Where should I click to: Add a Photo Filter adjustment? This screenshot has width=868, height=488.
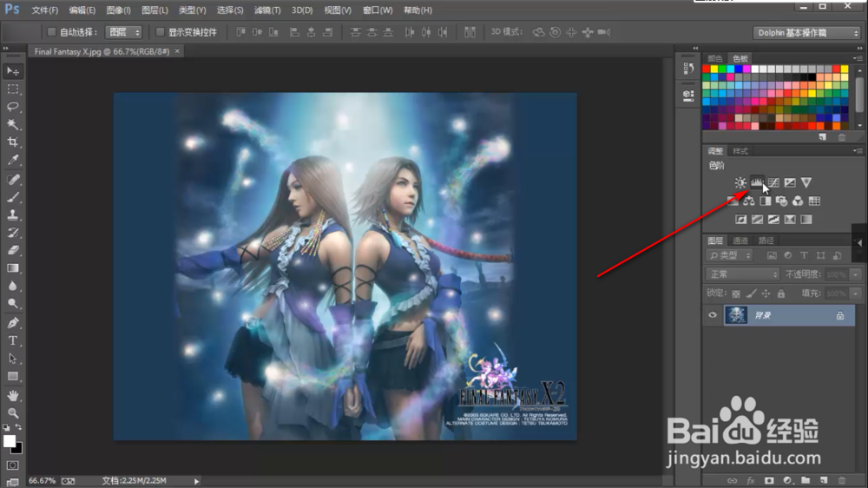click(x=781, y=201)
